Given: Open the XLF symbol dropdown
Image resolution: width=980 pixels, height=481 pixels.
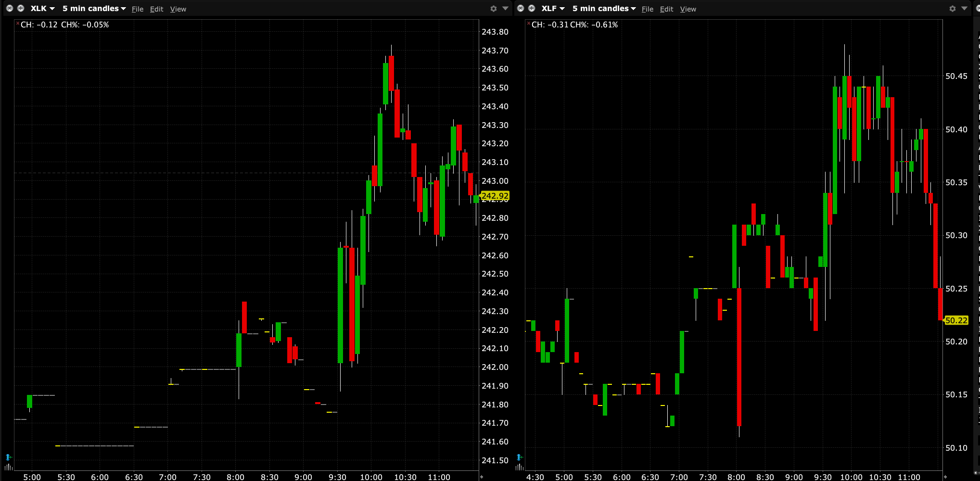Looking at the screenshot, I should (x=553, y=9).
